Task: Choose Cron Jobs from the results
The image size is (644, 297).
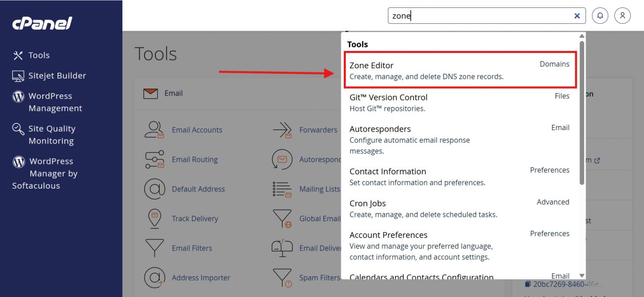Action: 460,208
